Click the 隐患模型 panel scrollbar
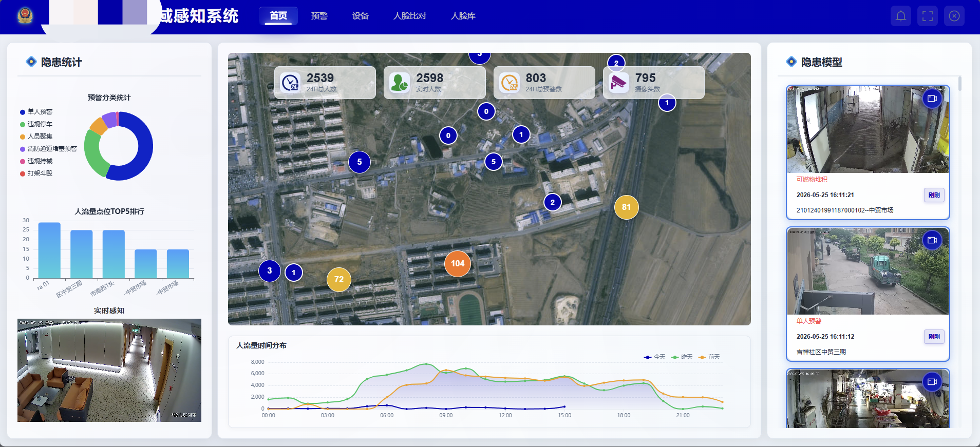 [x=959, y=84]
